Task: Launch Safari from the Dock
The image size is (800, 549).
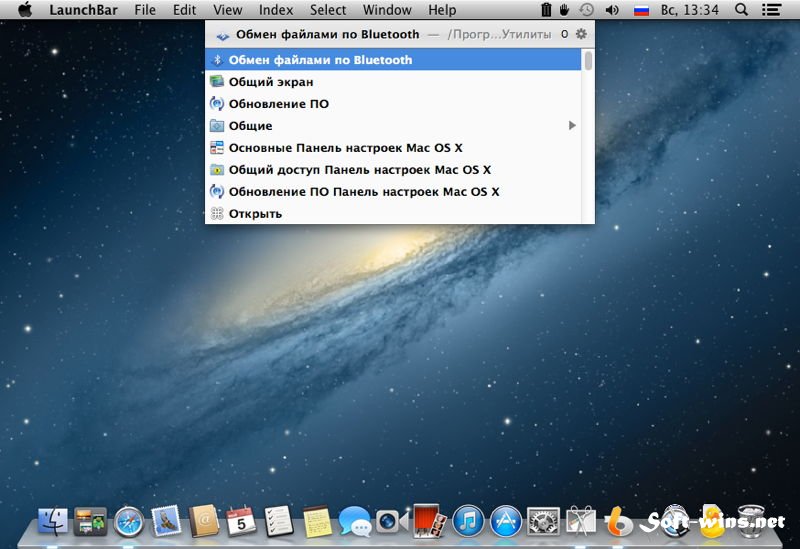Action: pos(128,522)
